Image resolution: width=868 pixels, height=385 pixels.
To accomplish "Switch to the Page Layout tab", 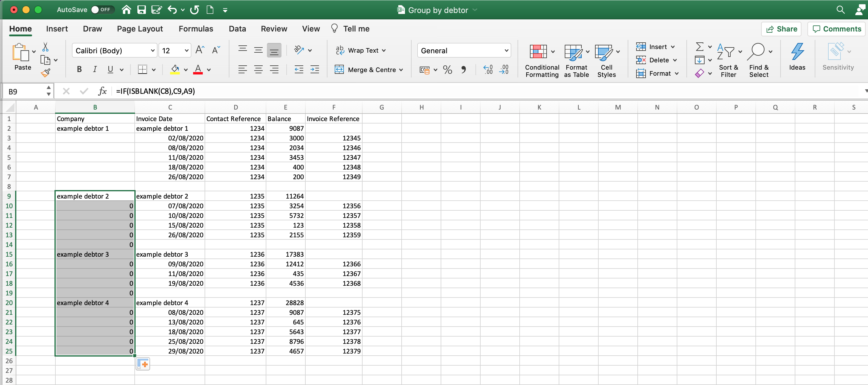I will (140, 29).
